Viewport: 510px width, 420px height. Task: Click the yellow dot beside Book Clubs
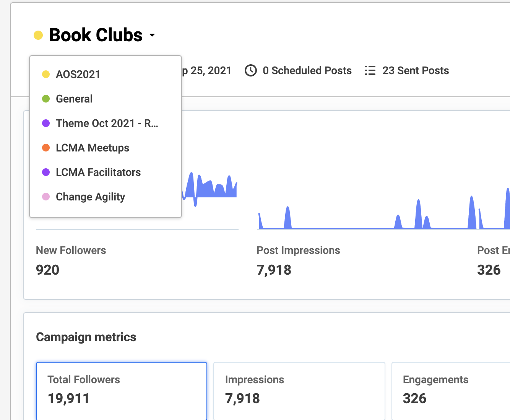pyautogui.click(x=38, y=36)
